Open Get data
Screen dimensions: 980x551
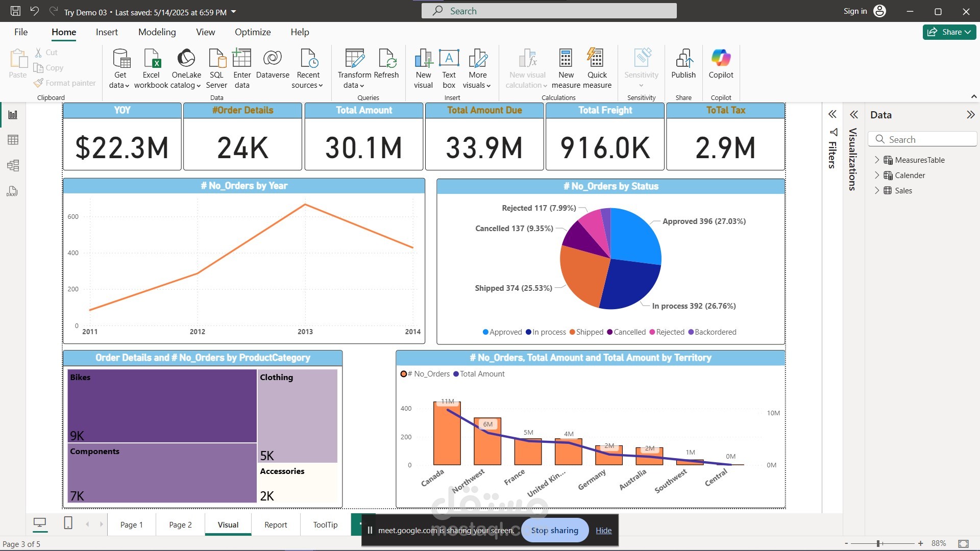tap(120, 69)
